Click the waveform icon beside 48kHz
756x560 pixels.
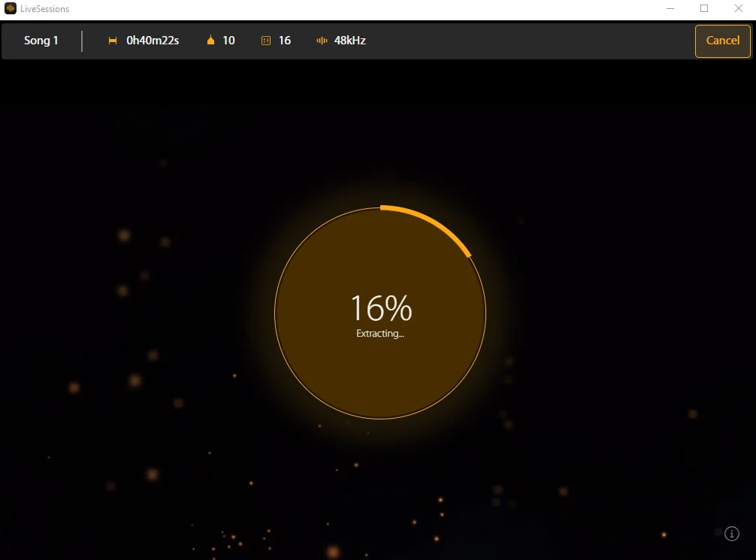(x=322, y=41)
